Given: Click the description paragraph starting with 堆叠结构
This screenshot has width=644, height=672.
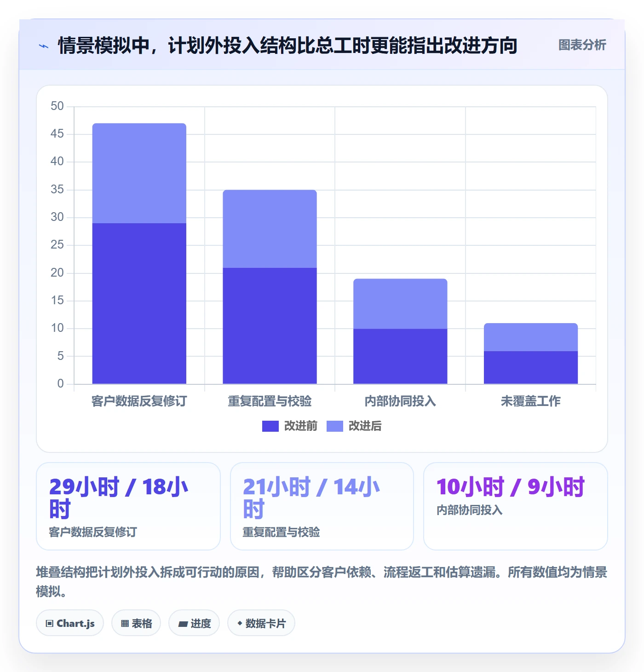Looking at the screenshot, I should 322,582.
